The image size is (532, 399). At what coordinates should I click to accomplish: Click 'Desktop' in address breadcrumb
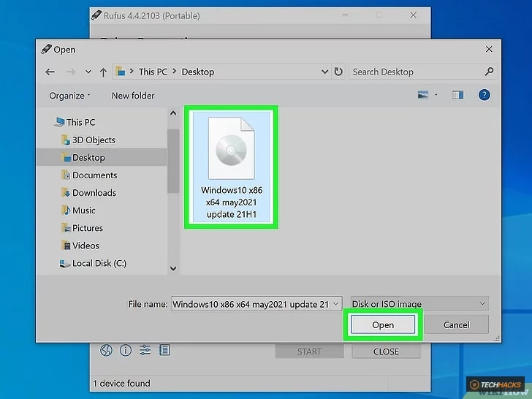198,72
